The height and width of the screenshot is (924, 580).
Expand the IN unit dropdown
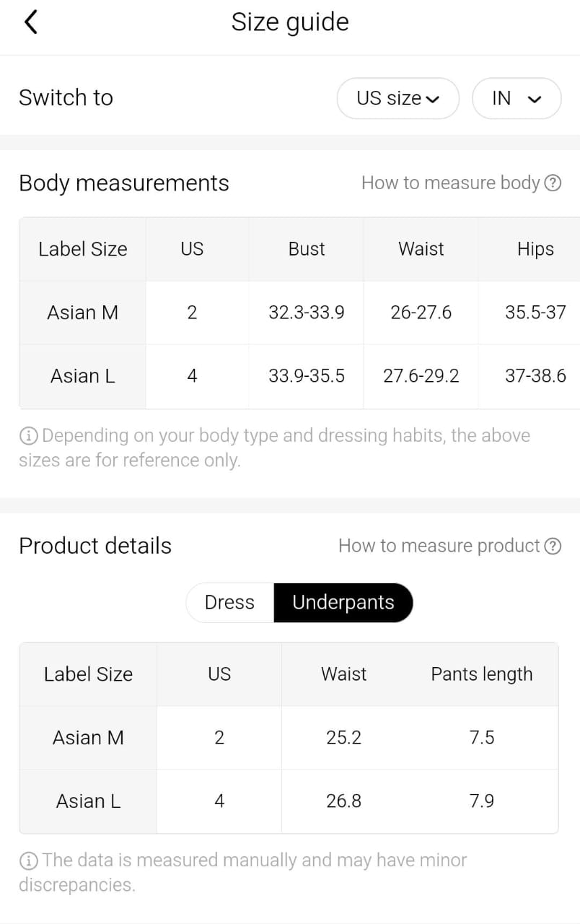pos(517,98)
